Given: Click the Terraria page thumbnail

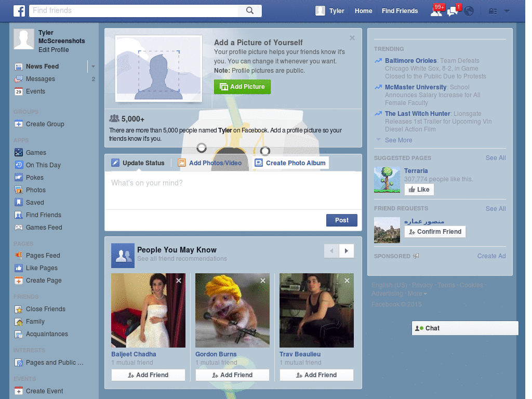Looking at the screenshot, I should click(387, 180).
